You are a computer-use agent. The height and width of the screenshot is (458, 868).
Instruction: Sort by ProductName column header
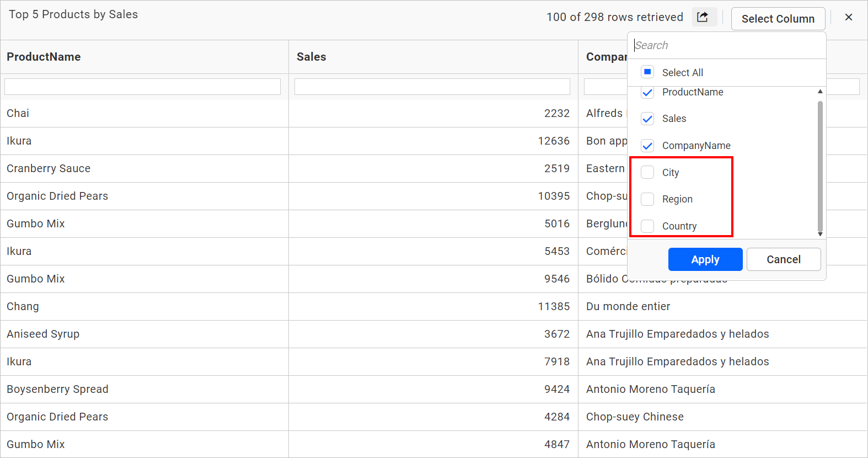[x=44, y=57]
